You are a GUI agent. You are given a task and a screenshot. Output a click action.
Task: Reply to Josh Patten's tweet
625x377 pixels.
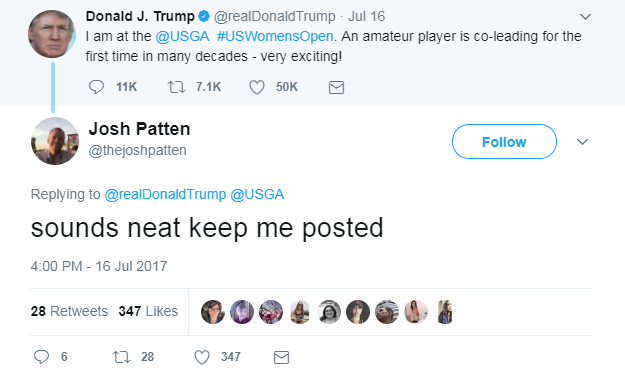(x=41, y=357)
